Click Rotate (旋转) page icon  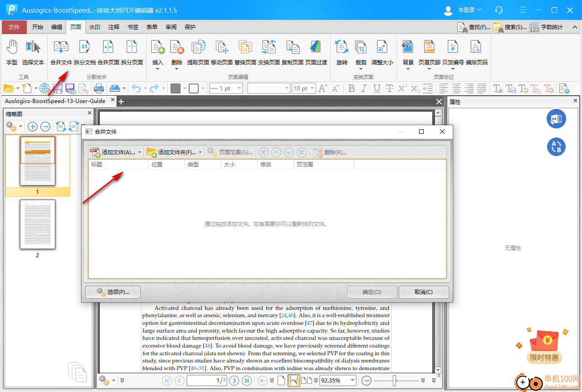coord(342,52)
